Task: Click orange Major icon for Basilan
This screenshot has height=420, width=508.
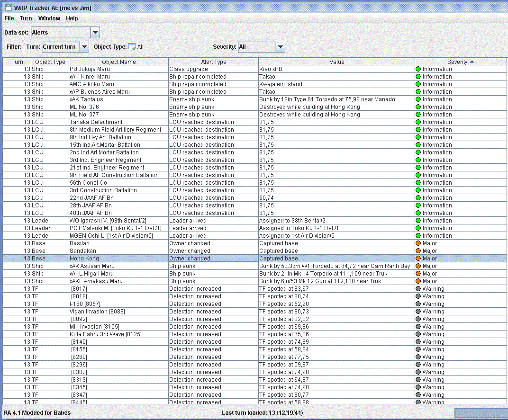Action: 418,243
